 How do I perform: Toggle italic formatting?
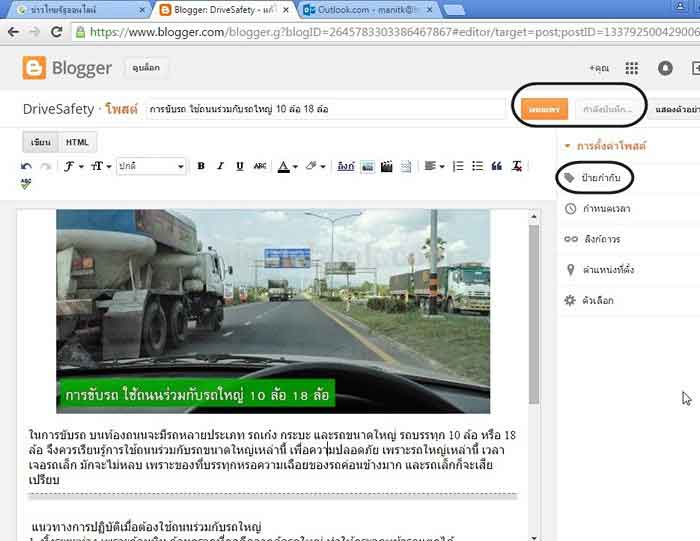[220, 166]
